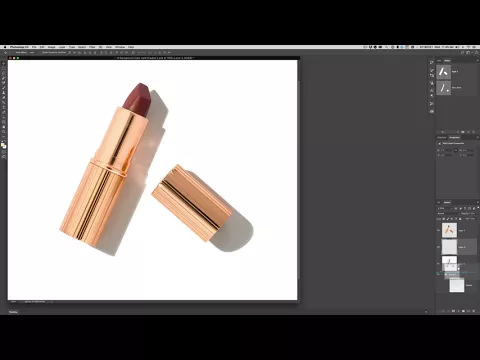Click New Adjustment Layer icon
This screenshot has width=480, height=360.
click(x=458, y=311)
